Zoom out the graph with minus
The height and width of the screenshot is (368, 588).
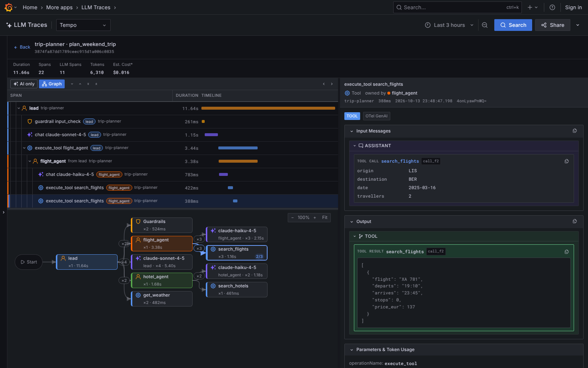(293, 217)
